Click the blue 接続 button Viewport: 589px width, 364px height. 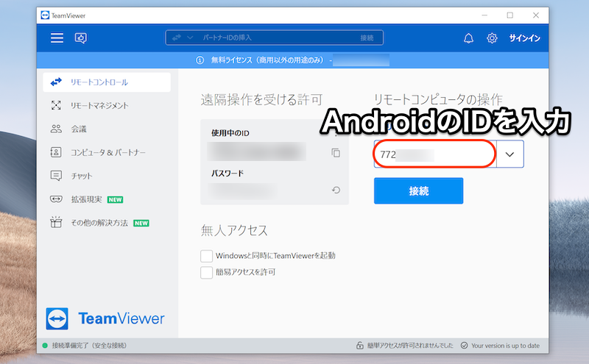418,190
